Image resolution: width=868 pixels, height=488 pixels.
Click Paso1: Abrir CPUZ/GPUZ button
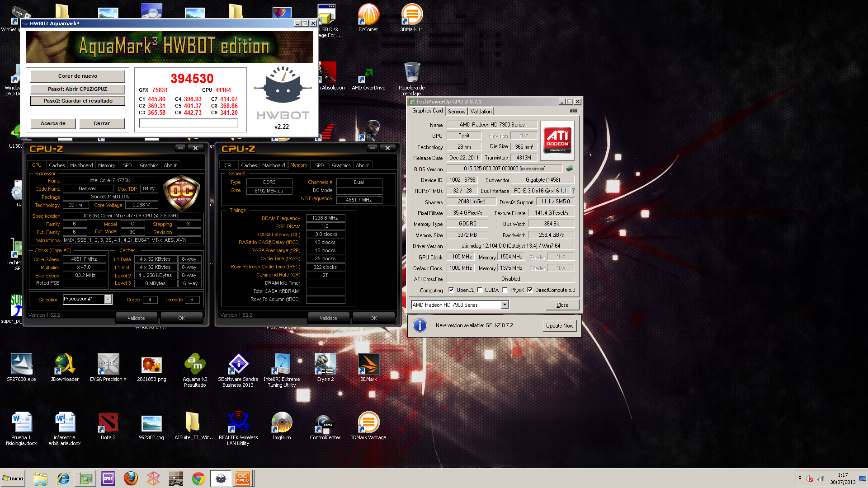[x=78, y=89]
